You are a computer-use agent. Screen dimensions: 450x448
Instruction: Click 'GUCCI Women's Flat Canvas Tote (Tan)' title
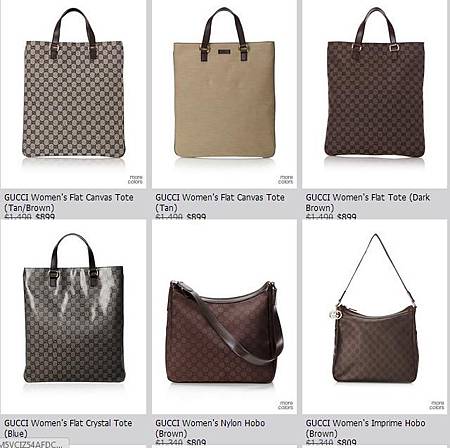click(220, 202)
